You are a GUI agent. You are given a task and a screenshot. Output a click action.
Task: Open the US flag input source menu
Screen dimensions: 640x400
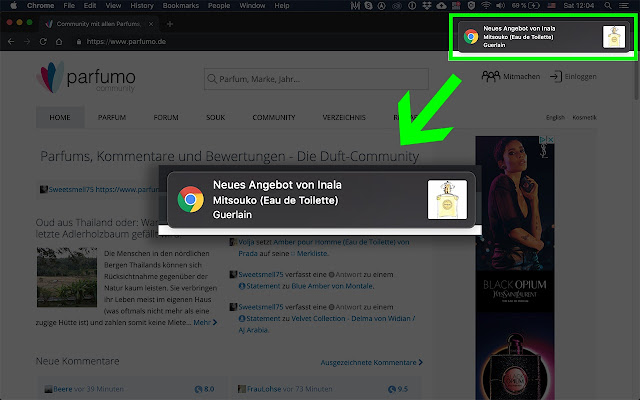click(x=551, y=5)
